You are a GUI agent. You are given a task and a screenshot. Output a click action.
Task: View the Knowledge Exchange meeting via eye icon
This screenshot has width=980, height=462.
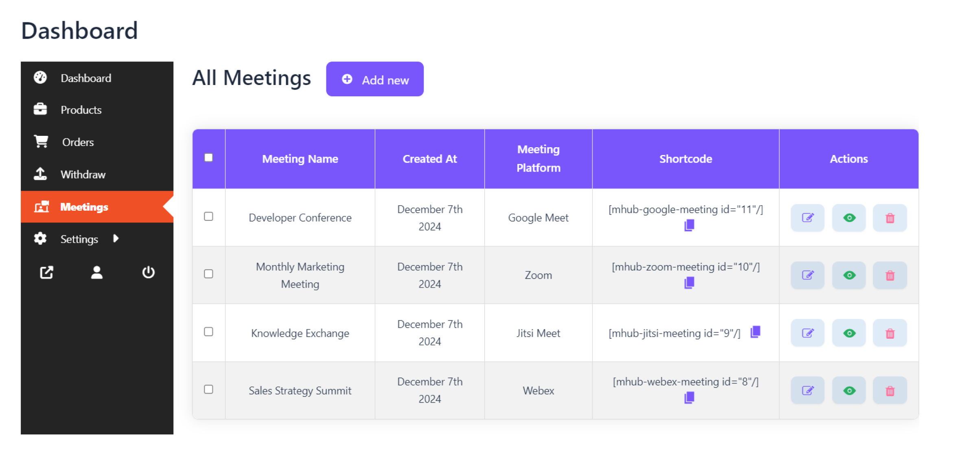pos(849,333)
